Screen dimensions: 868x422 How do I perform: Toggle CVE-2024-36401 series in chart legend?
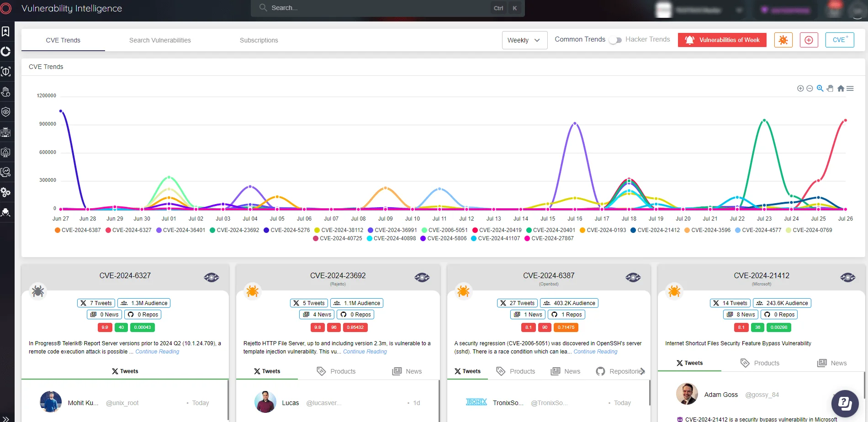coord(180,230)
